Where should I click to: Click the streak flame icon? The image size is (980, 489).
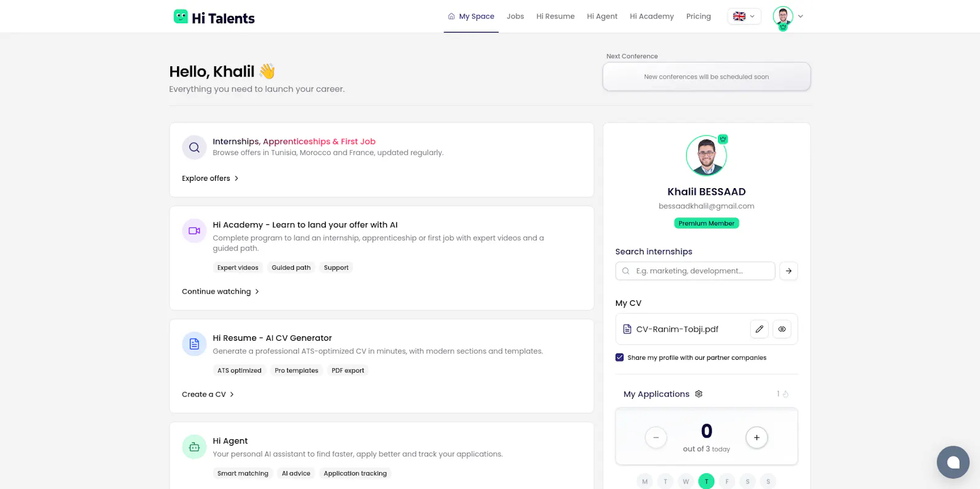point(786,394)
